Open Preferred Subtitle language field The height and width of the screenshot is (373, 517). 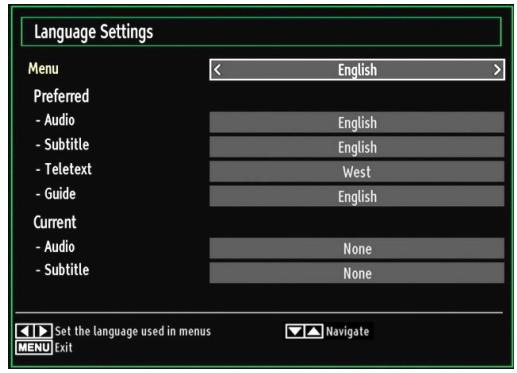pos(357,147)
